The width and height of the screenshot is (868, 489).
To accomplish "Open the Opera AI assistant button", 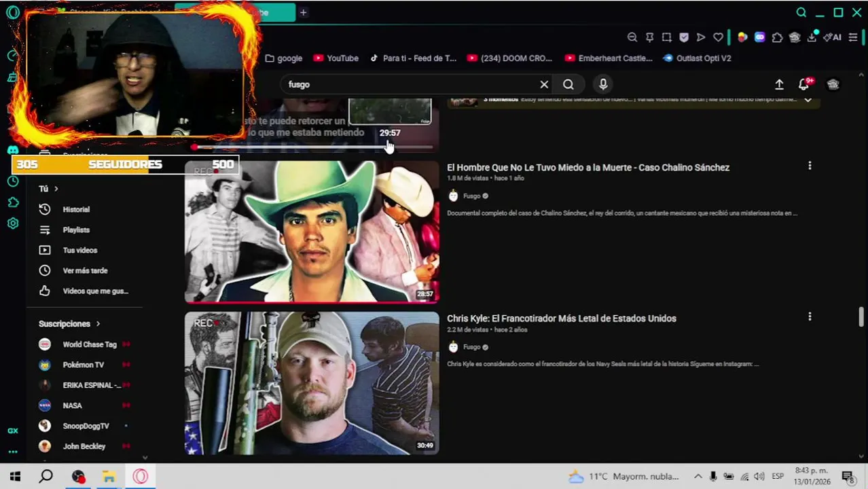I will [x=833, y=37].
